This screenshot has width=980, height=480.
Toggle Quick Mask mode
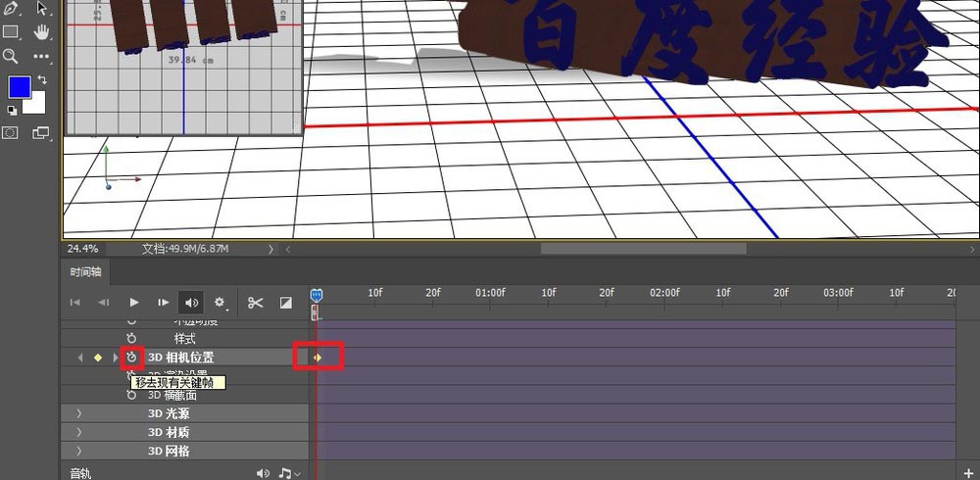click(x=10, y=132)
